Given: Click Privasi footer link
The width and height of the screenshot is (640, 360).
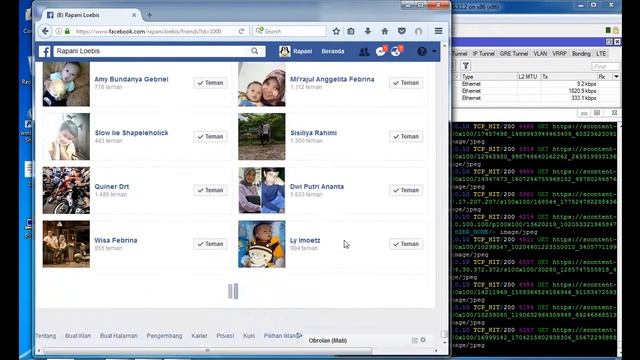Looking at the screenshot, I should tap(225, 336).
